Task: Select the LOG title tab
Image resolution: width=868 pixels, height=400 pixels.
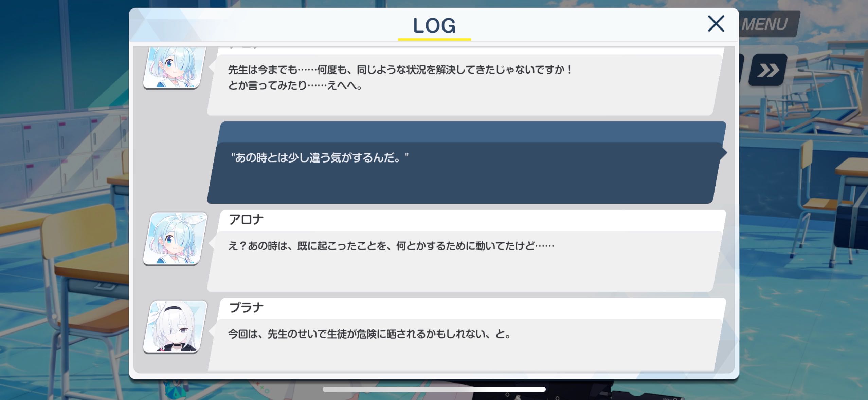Action: tap(434, 25)
